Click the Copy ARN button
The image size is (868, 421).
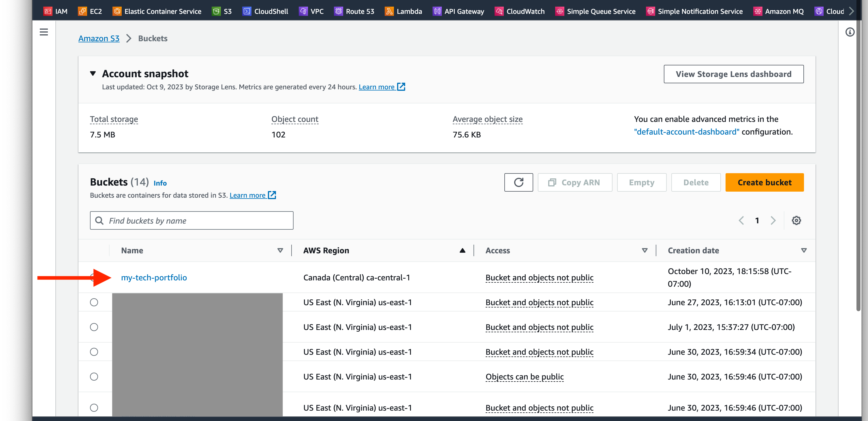click(575, 182)
